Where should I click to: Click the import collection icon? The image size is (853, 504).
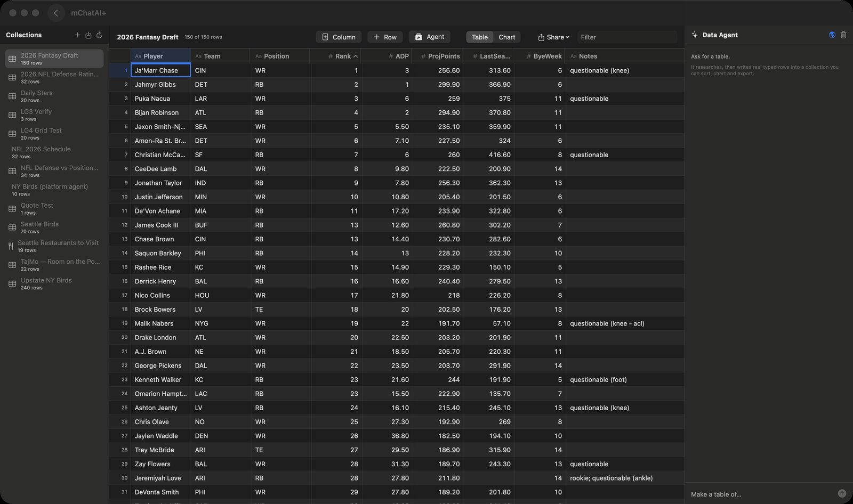(88, 35)
